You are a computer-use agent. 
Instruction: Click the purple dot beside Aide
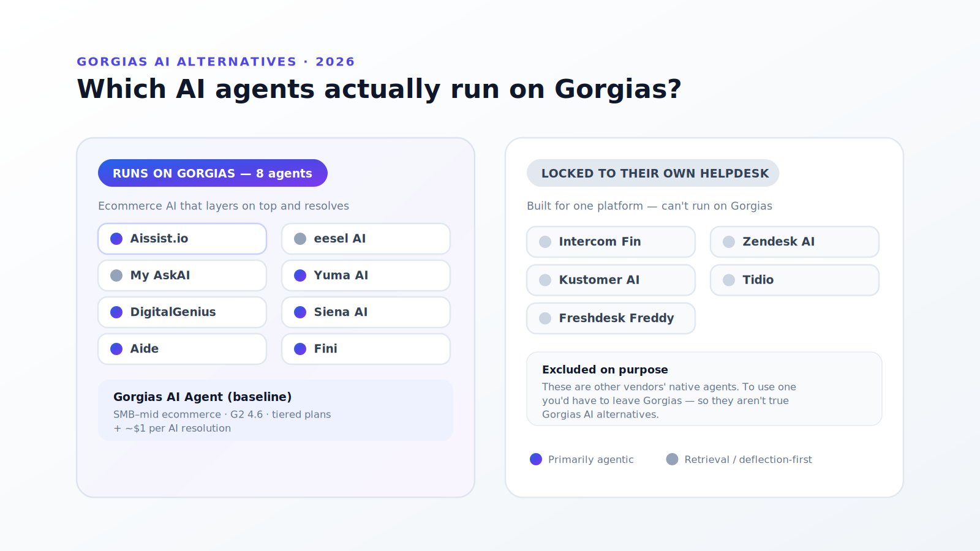pos(116,349)
